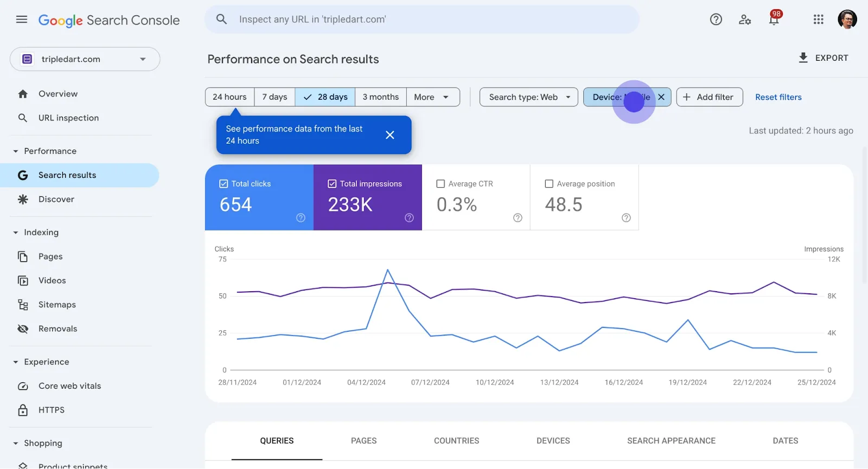The image size is (868, 469).
Task: Remove the Device filter chip
Action: click(661, 97)
